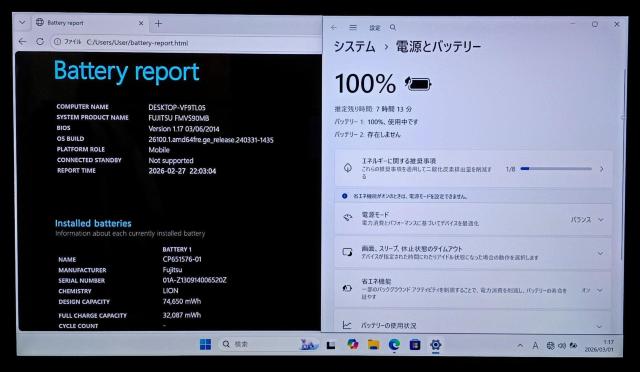Click the speaker volume tray icon
This screenshot has height=372, width=640.
tap(562, 346)
